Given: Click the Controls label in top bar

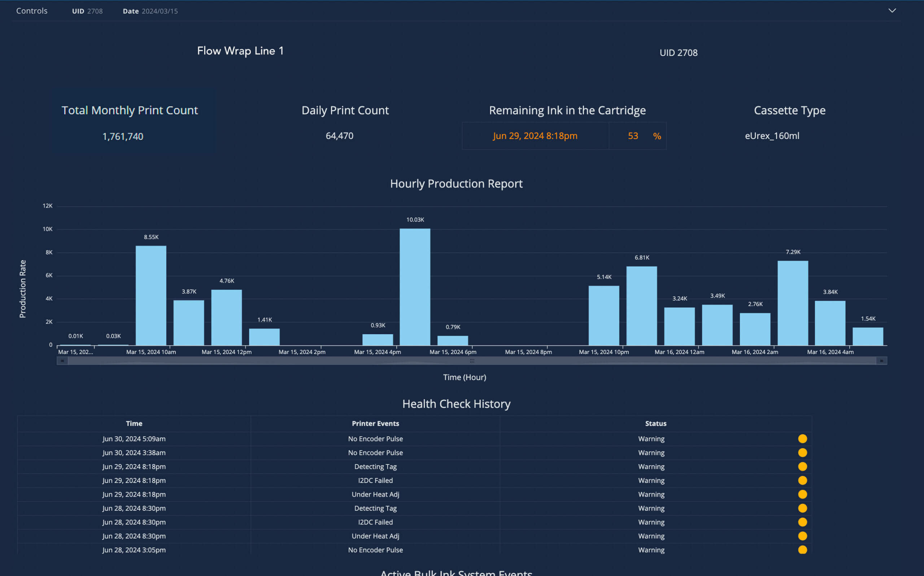Looking at the screenshot, I should [32, 11].
